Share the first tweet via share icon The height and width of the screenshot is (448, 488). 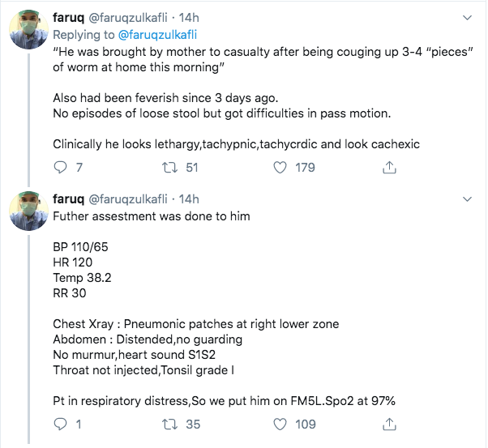389,168
